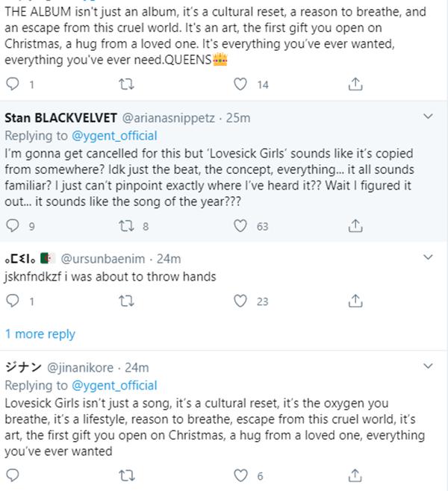
Task: Reply to Stan BLACKVELVET's tweet
Action: point(12,225)
